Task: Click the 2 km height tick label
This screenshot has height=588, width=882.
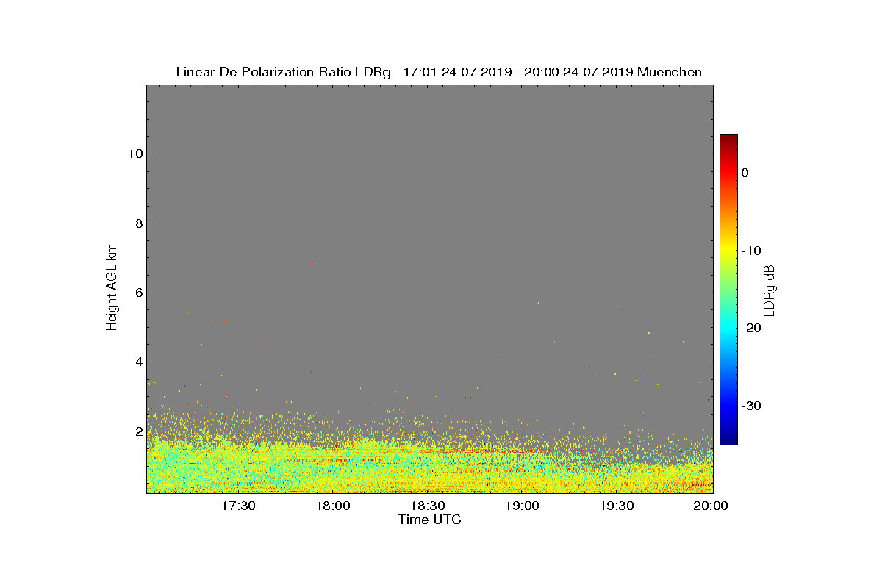Action: [138, 431]
